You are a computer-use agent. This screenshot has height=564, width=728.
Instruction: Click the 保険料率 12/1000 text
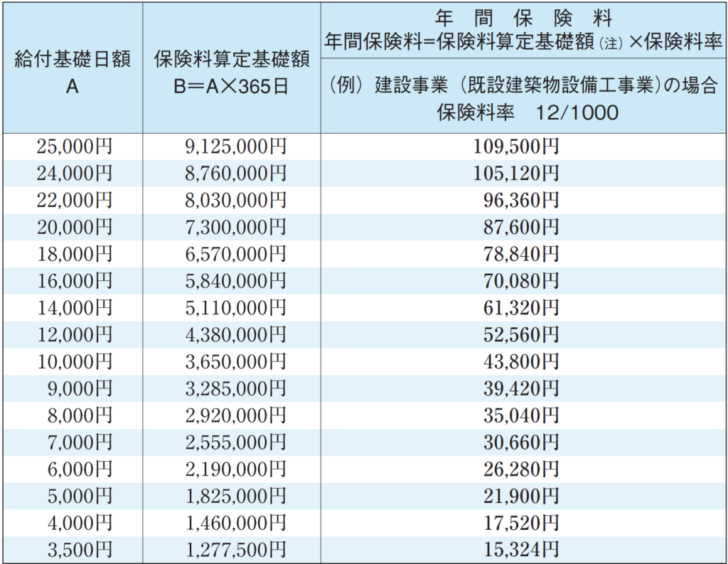click(528, 112)
